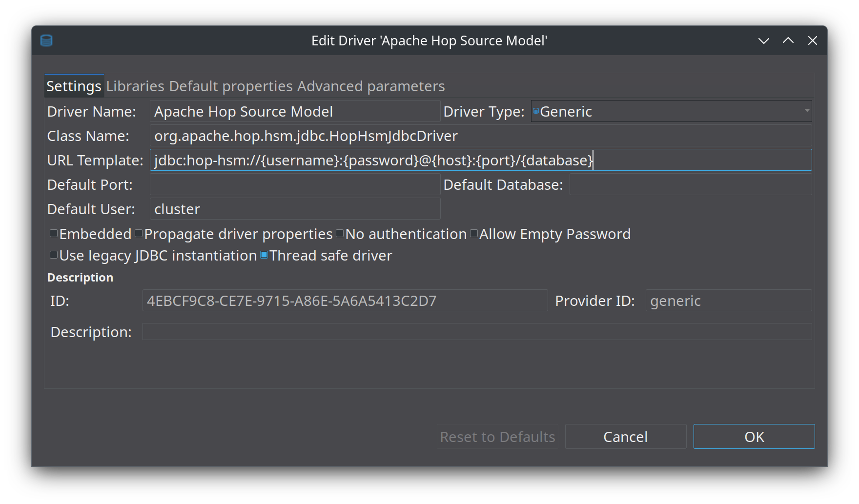The height and width of the screenshot is (504, 859).
Task: Click the Description text field
Action: click(x=477, y=332)
